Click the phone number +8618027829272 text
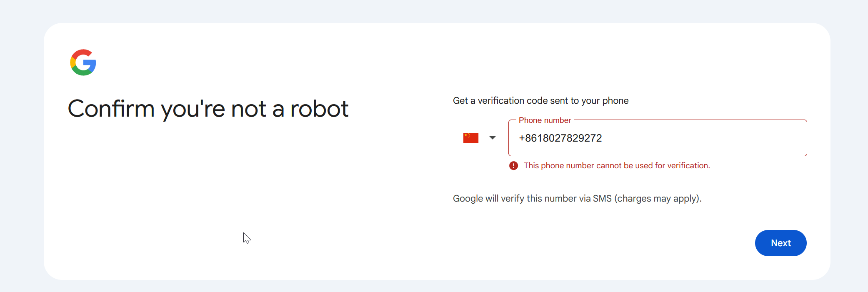 [560, 138]
